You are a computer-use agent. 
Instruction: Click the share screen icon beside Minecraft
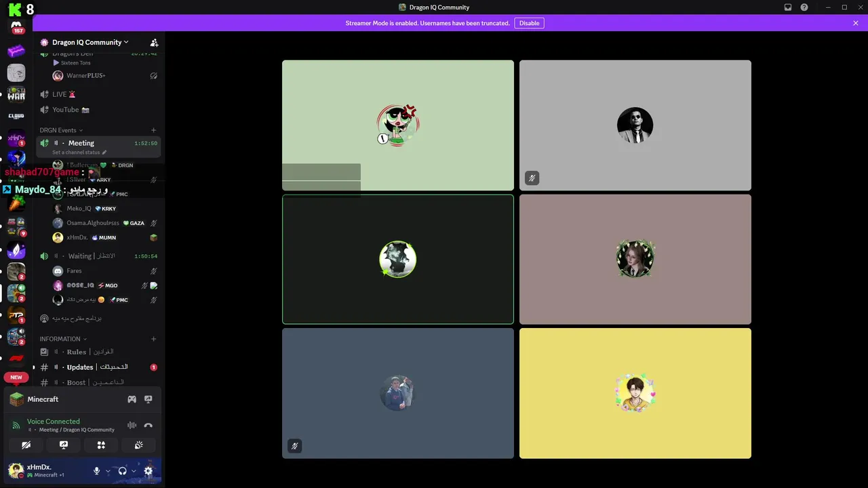click(149, 399)
